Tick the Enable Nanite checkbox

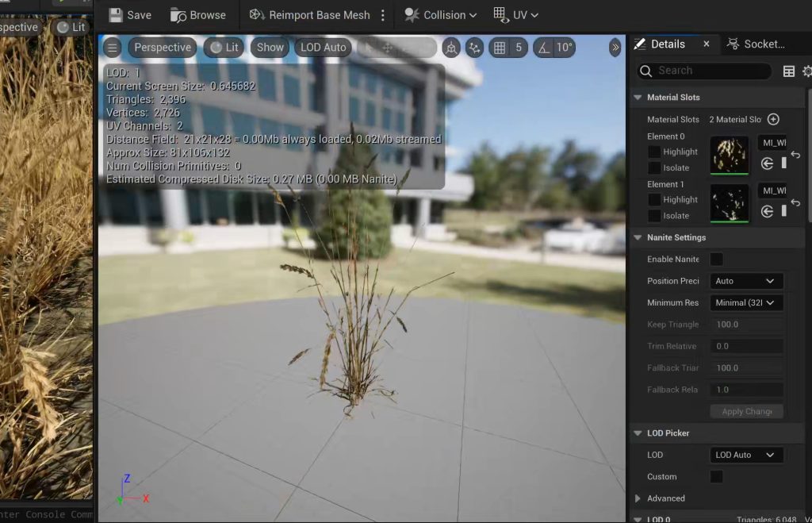click(716, 260)
